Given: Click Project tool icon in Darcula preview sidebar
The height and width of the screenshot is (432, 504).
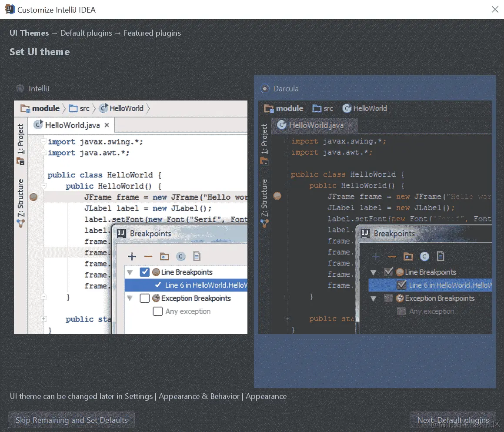Looking at the screenshot, I should coord(264,161).
